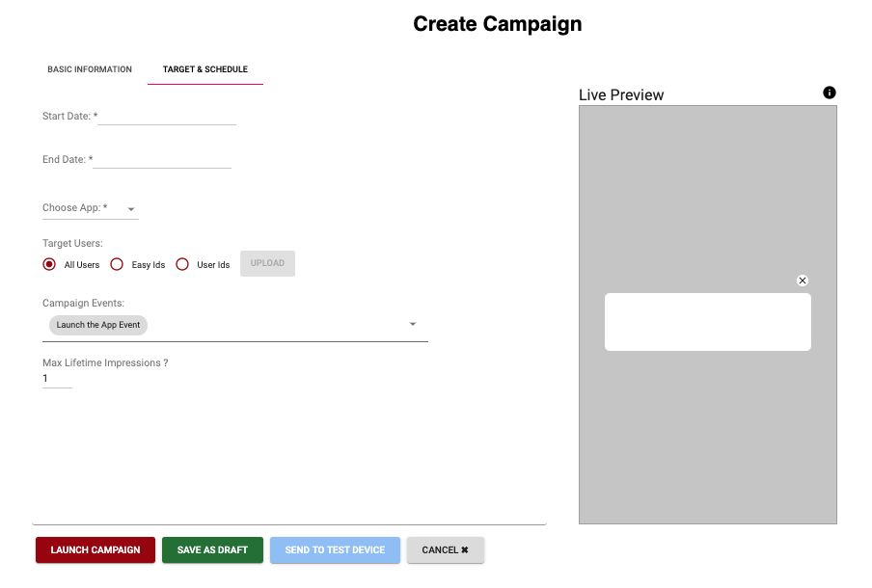Save the campaign as draft
This screenshot has width=872, height=588.
[x=212, y=549]
